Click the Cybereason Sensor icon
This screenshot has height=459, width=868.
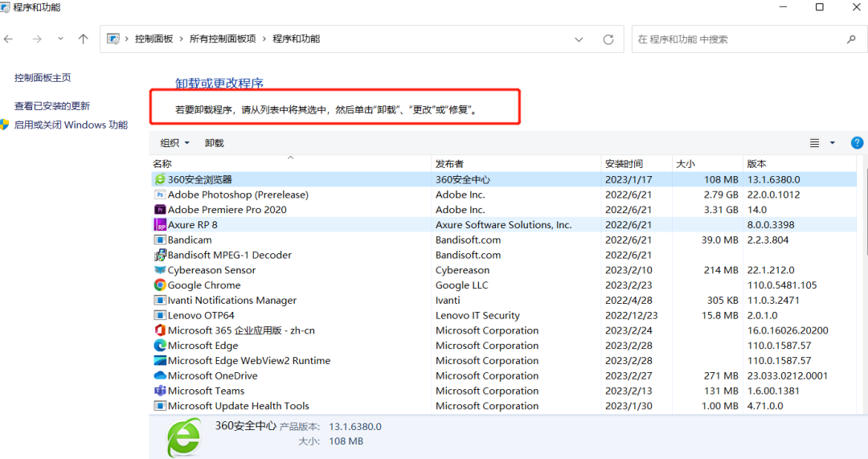point(159,269)
